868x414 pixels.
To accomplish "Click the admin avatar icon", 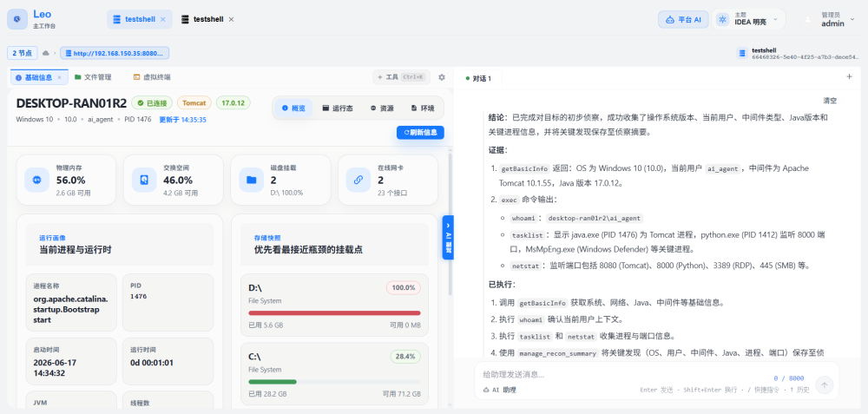I will [x=807, y=19].
